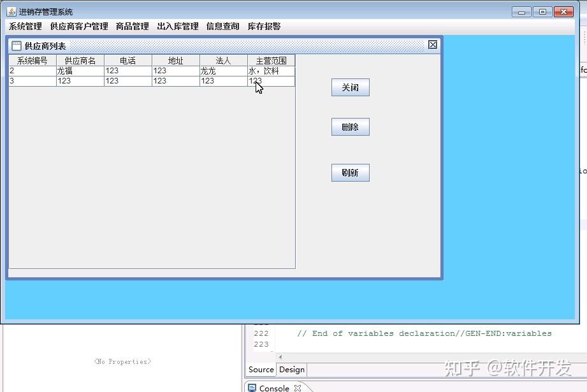Switch to the Source tab
The height and width of the screenshot is (392, 587).
261,370
